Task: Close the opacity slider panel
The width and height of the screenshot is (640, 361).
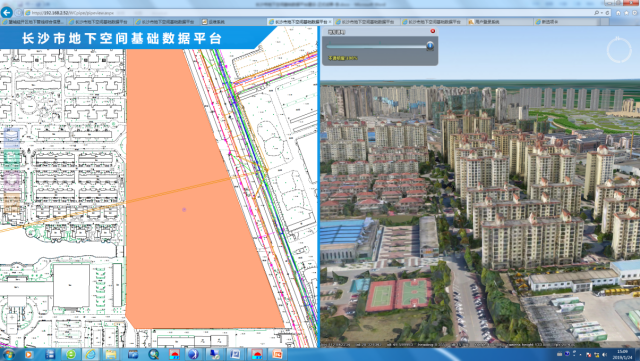Action: [433, 31]
